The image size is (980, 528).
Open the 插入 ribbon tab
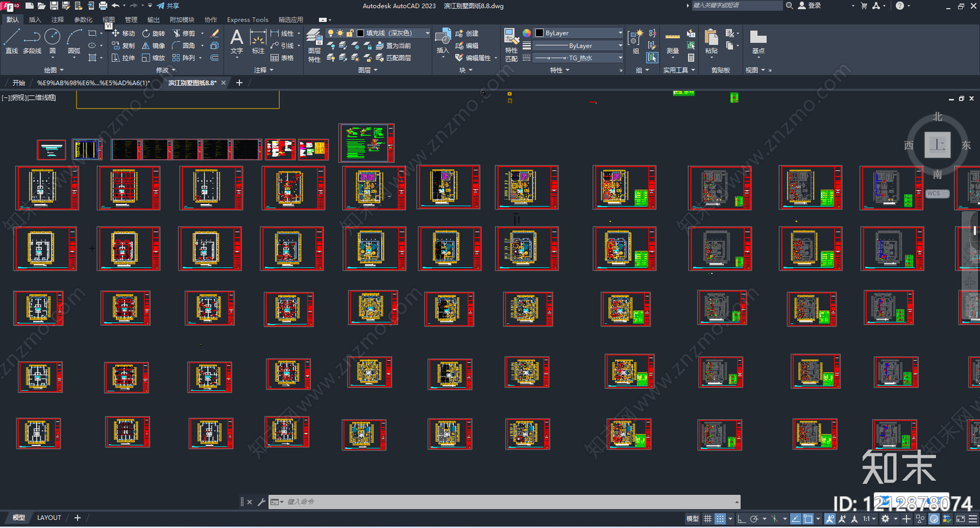[35, 20]
